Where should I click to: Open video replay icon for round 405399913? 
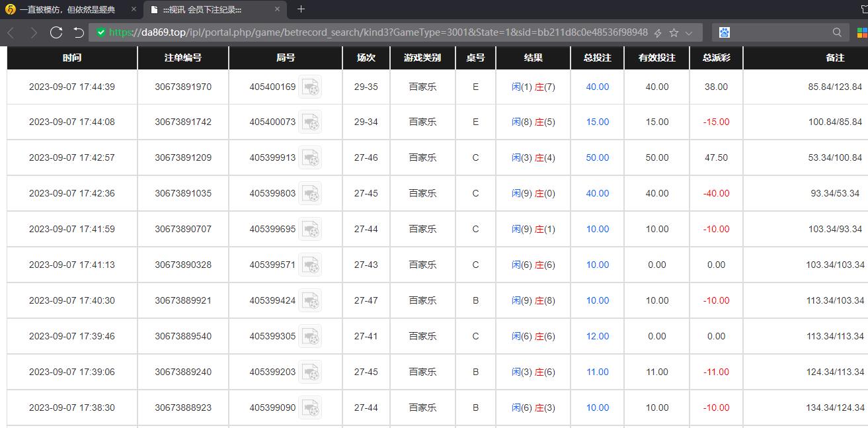point(310,158)
